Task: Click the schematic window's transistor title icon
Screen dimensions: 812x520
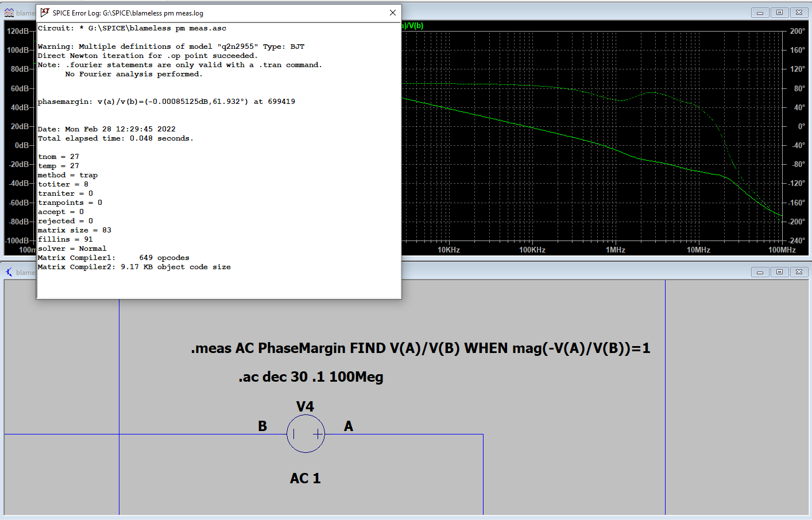Action: 9,272
